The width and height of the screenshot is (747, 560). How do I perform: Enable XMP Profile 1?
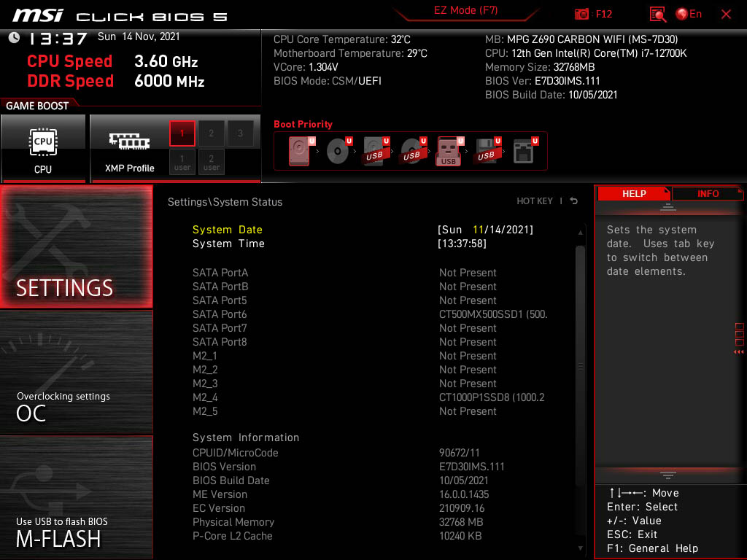(x=182, y=133)
